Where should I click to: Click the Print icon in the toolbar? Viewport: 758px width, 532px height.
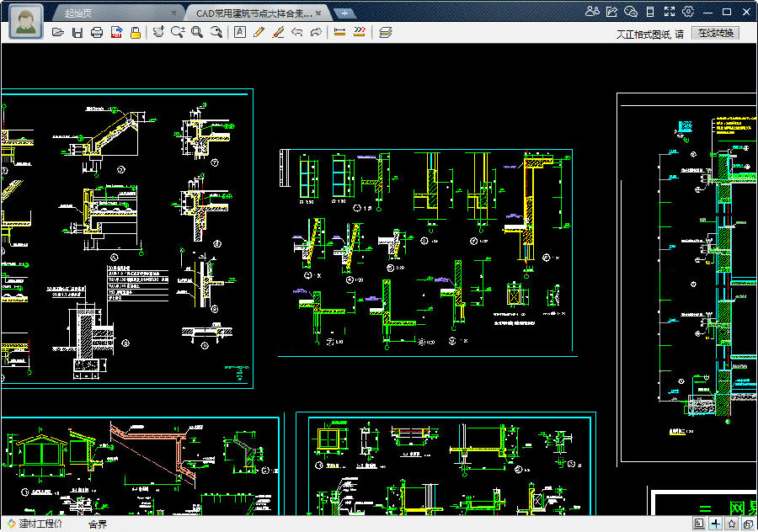point(97,32)
